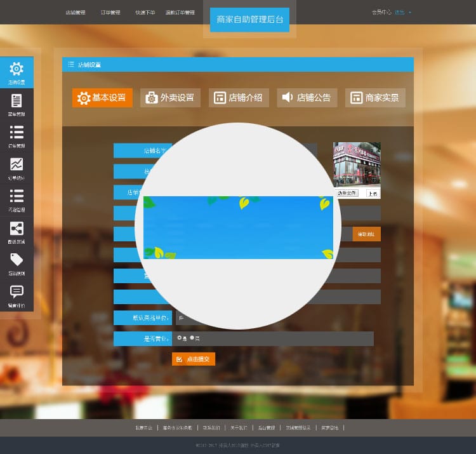The height and width of the screenshot is (454, 476).
Task: Open 快速下单 in top menu
Action: pyautogui.click(x=145, y=12)
